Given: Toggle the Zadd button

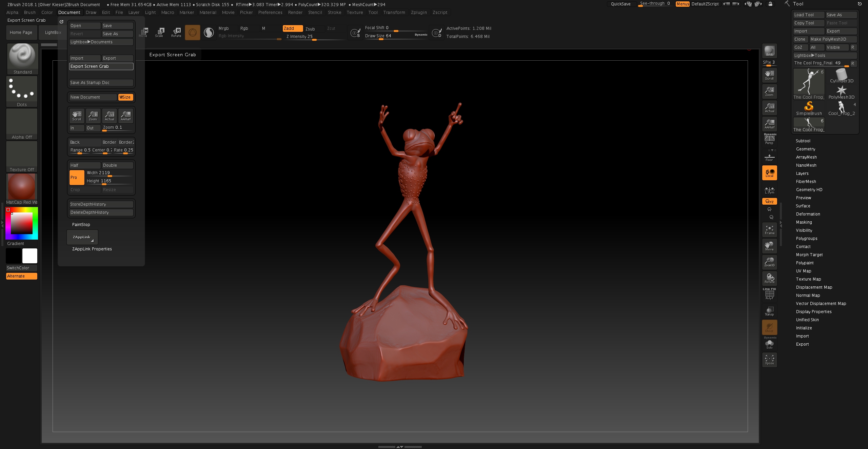Looking at the screenshot, I should coord(293,28).
